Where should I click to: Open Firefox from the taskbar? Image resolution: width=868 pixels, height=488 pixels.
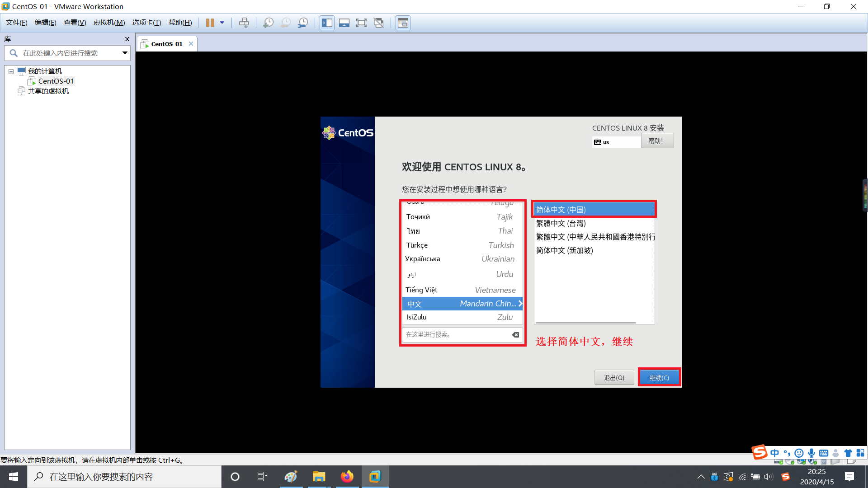[347, 477]
